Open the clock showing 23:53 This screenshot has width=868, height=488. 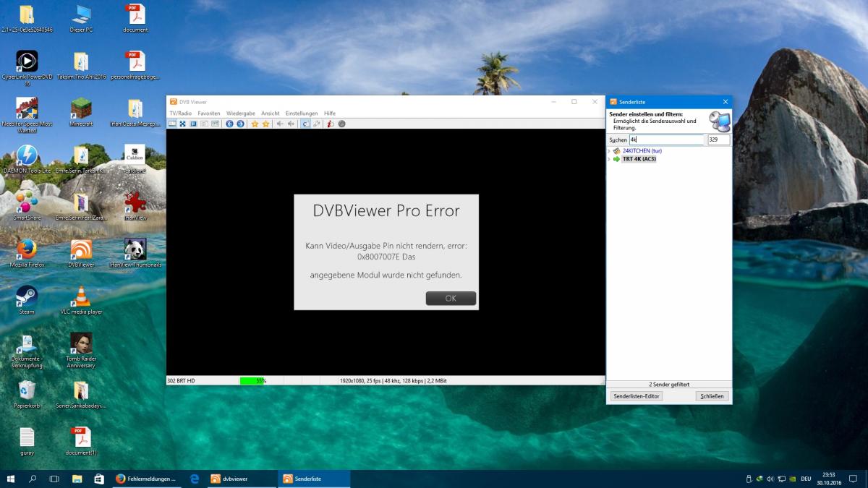click(828, 479)
